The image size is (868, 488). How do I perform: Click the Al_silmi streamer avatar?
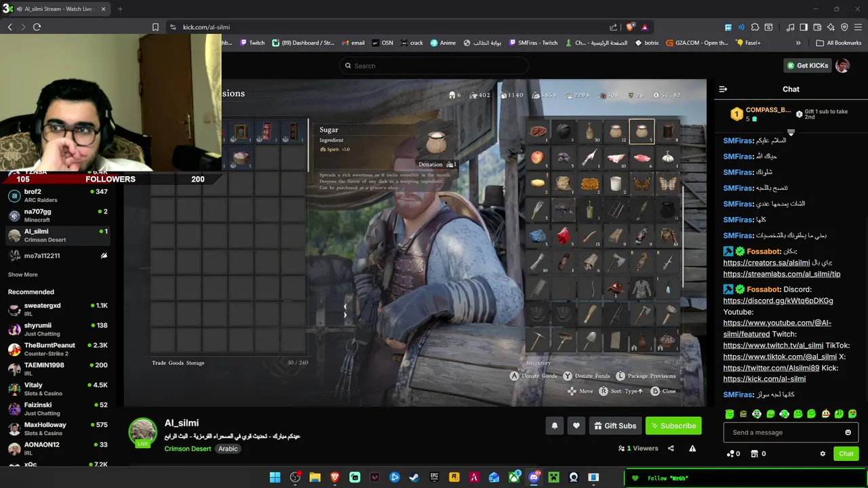tap(143, 432)
